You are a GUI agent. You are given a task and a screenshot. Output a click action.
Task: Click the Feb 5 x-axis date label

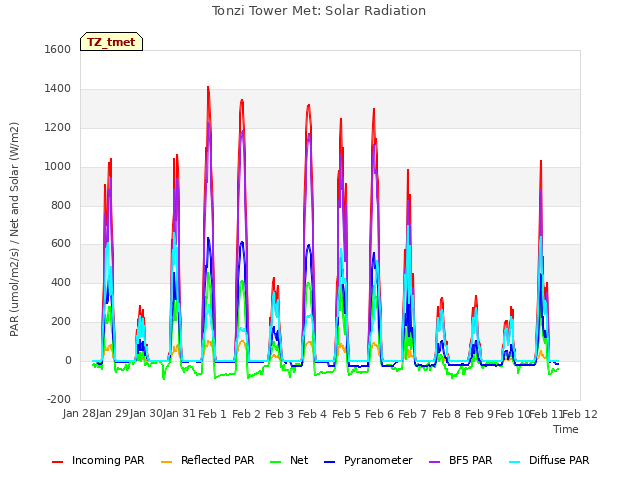[346, 414]
